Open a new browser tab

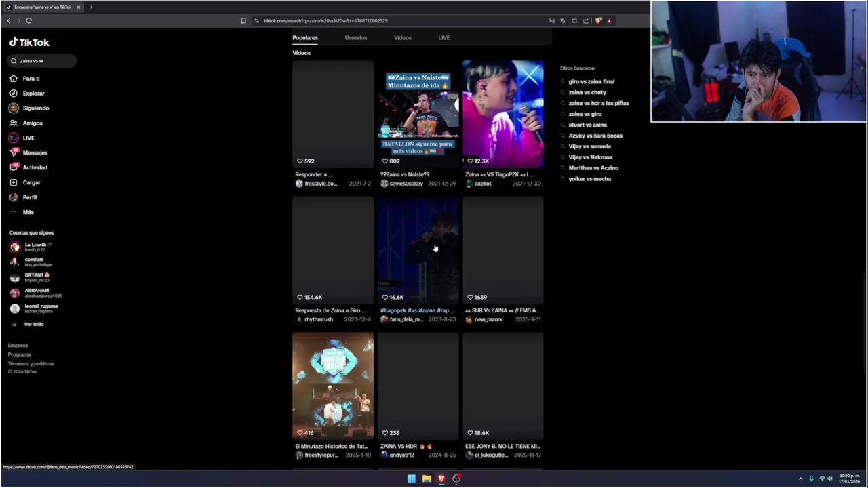click(91, 7)
